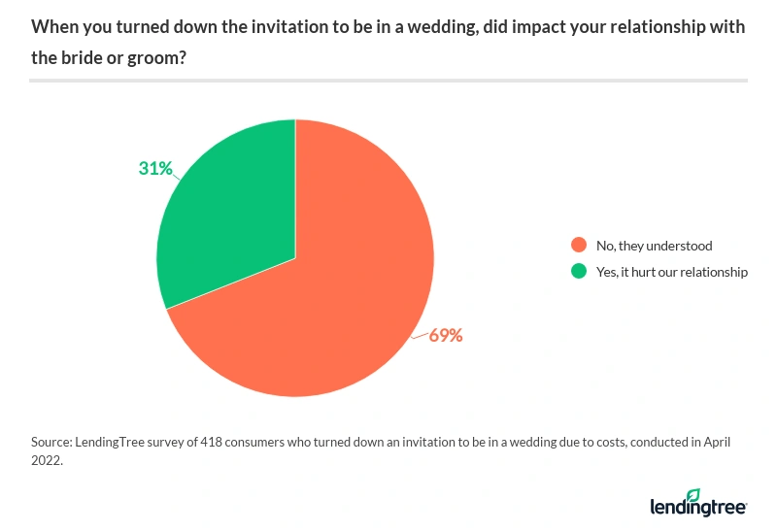
Task: Click the horizontal divider under the title
Action: [388, 81]
